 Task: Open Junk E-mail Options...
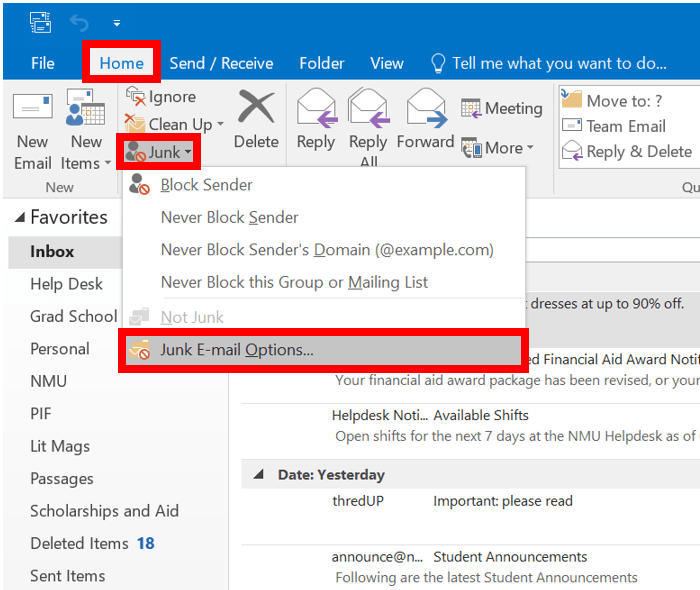click(324, 350)
